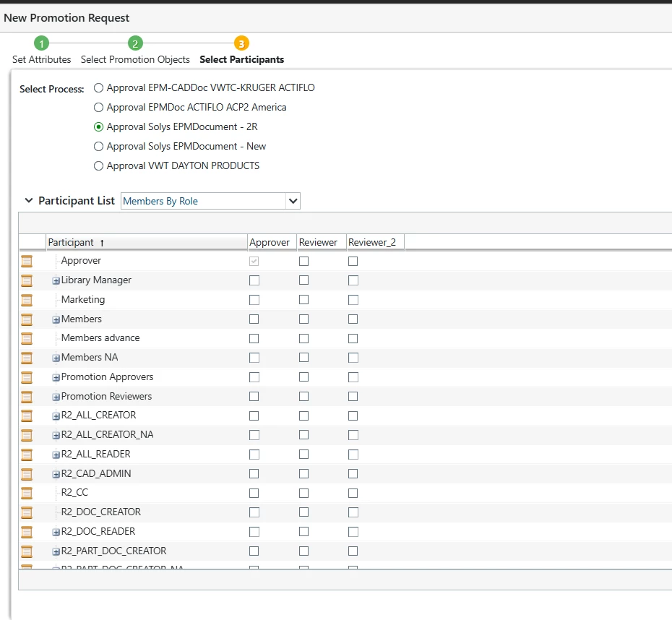Click the role icon beside Marketing
The image size is (672, 620).
[x=27, y=300]
